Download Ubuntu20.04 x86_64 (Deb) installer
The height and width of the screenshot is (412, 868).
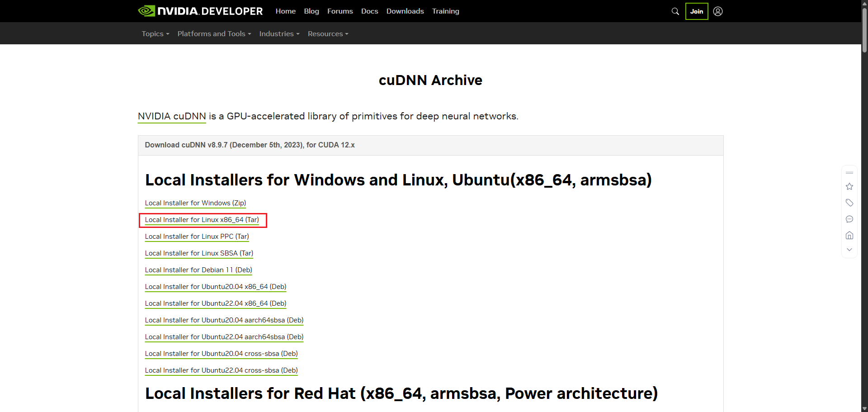click(216, 287)
